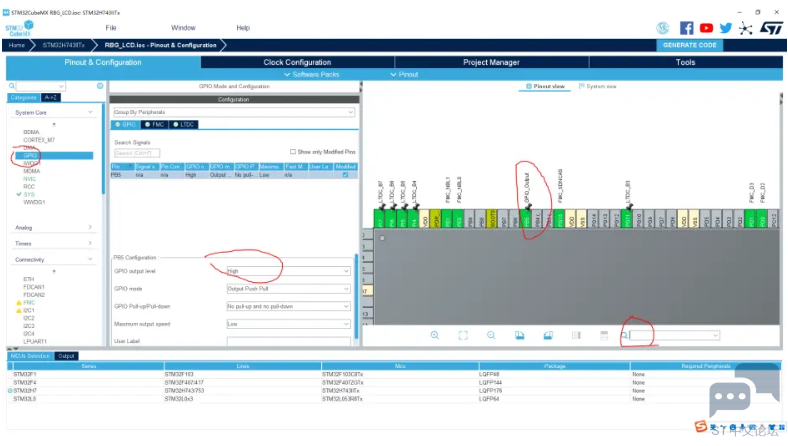Open the Help menu
788x446 pixels.
[243, 28]
